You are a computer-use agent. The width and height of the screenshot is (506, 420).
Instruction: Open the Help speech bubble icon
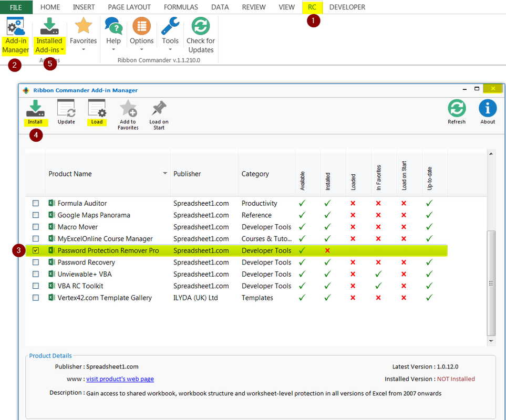click(113, 26)
